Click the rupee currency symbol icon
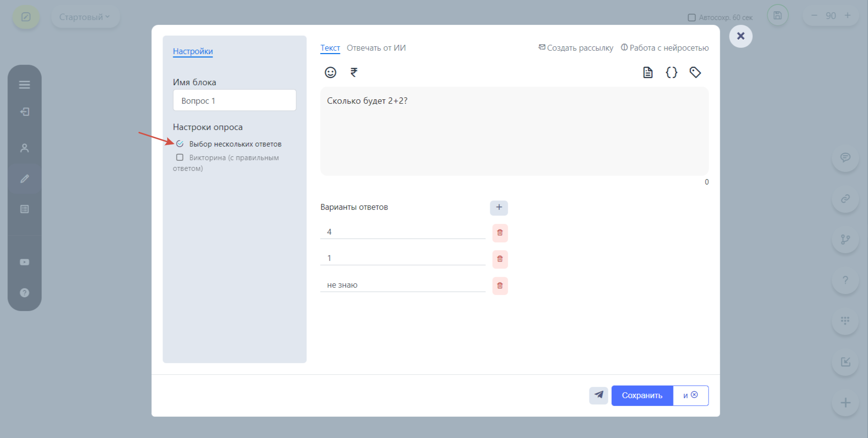 click(x=354, y=73)
